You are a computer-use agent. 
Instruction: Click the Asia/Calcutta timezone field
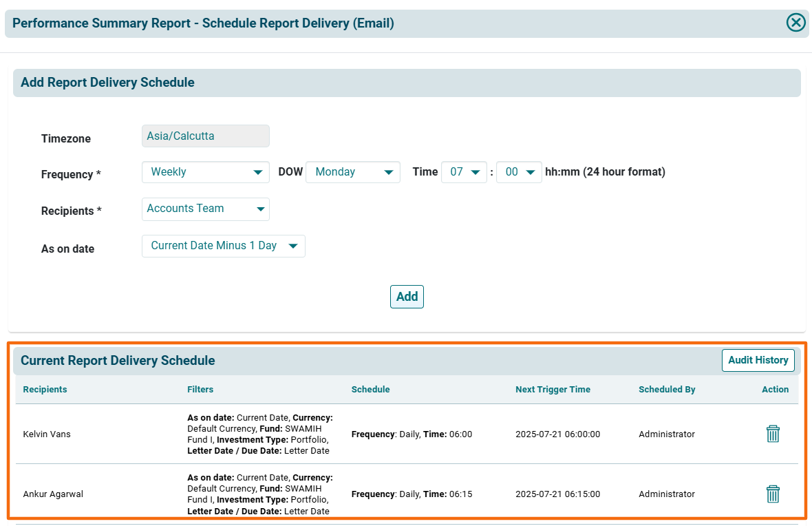205,136
